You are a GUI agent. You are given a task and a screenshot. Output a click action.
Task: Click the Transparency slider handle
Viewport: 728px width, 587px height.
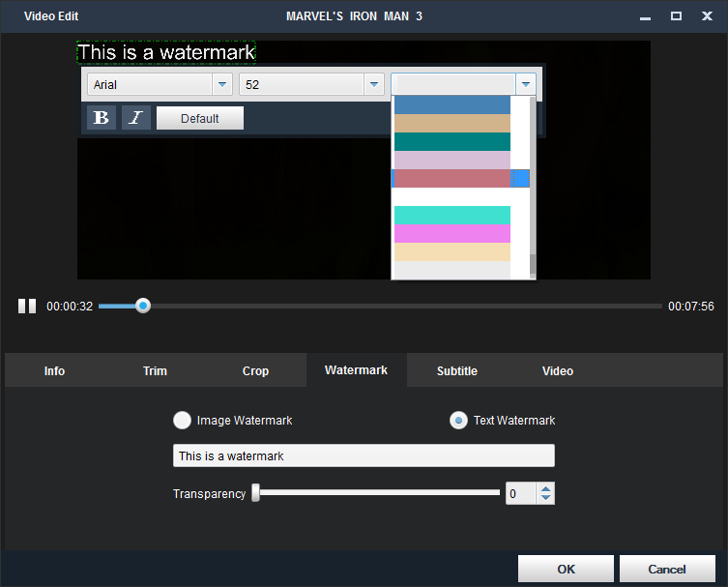[256, 493]
